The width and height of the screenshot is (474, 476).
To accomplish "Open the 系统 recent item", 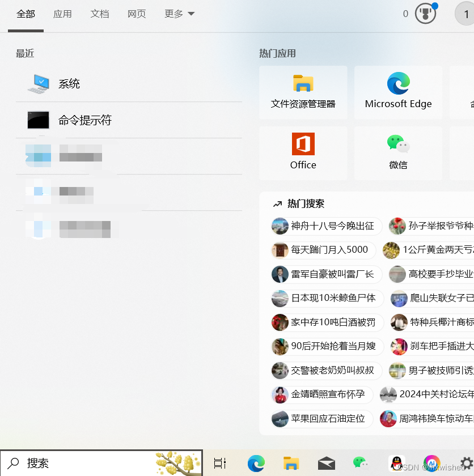I will (x=129, y=84).
